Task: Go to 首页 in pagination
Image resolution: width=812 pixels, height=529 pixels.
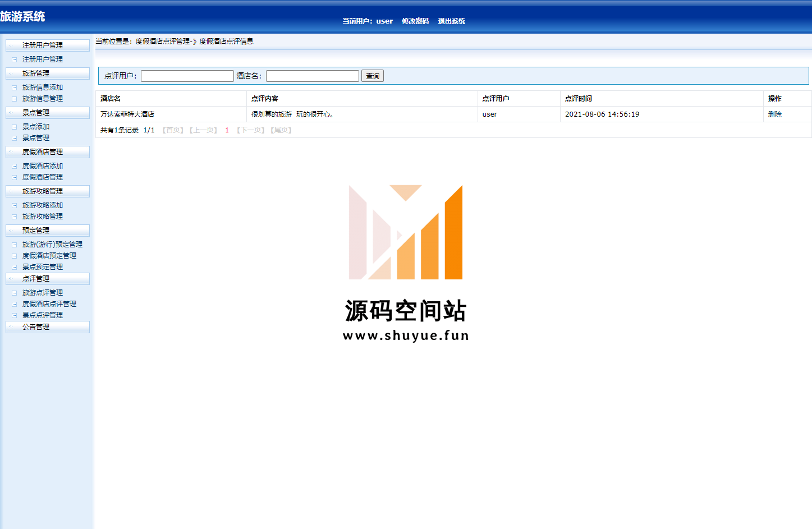Action: click(173, 130)
